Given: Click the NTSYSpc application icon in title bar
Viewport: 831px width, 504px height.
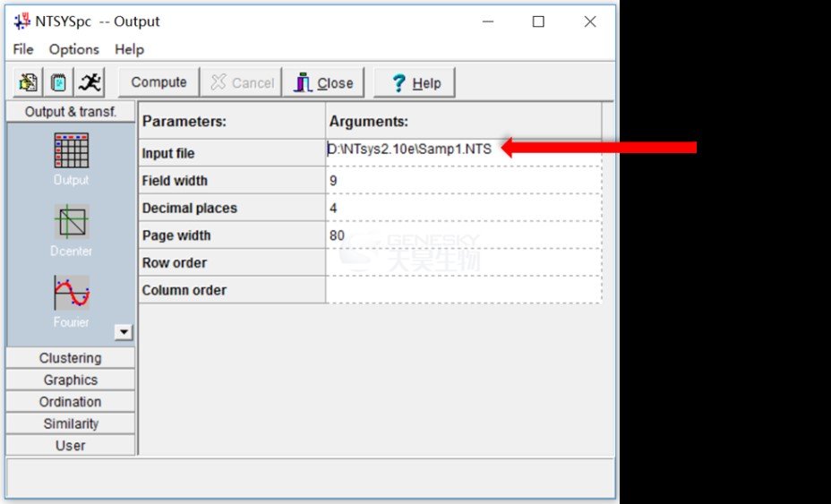Looking at the screenshot, I should [22, 21].
